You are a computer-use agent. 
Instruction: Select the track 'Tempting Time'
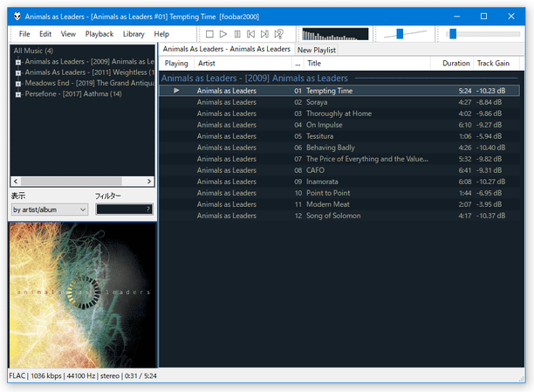click(x=339, y=91)
